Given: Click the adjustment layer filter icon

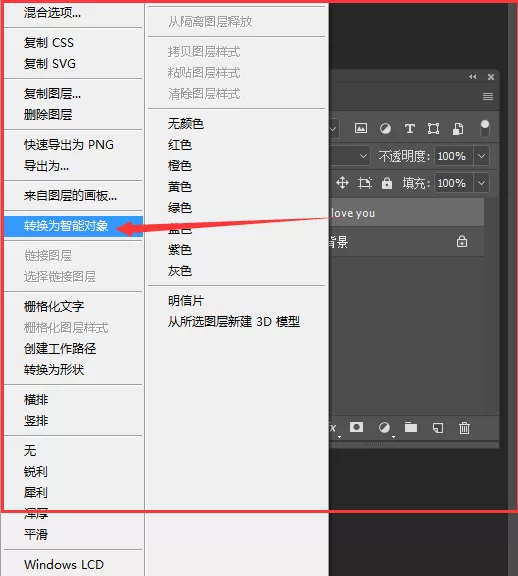Looking at the screenshot, I should point(385,129).
